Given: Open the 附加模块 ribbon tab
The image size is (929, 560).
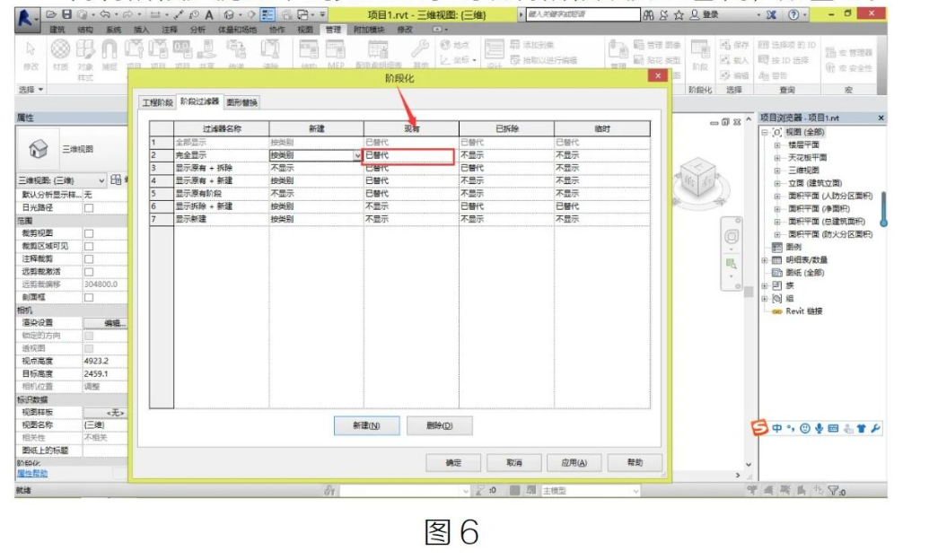Looking at the screenshot, I should [x=369, y=30].
